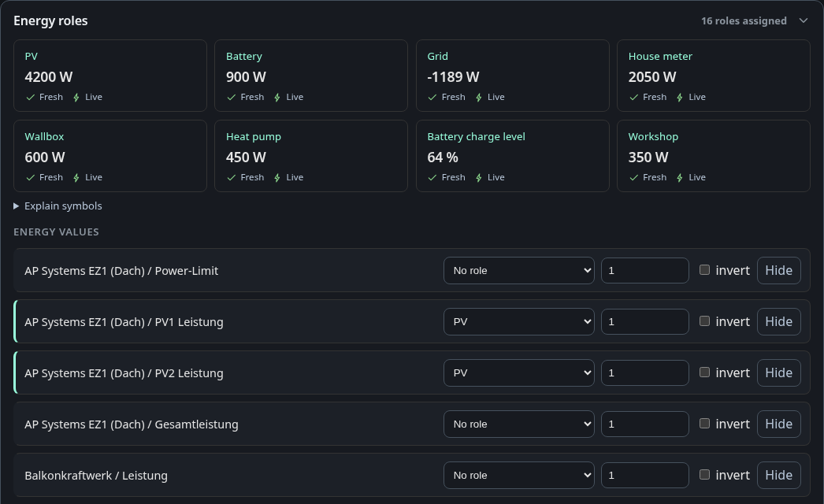Viewport: 824px width, 504px height.
Task: Open the Gesamtleistung role dropdown
Action: pyautogui.click(x=518, y=424)
